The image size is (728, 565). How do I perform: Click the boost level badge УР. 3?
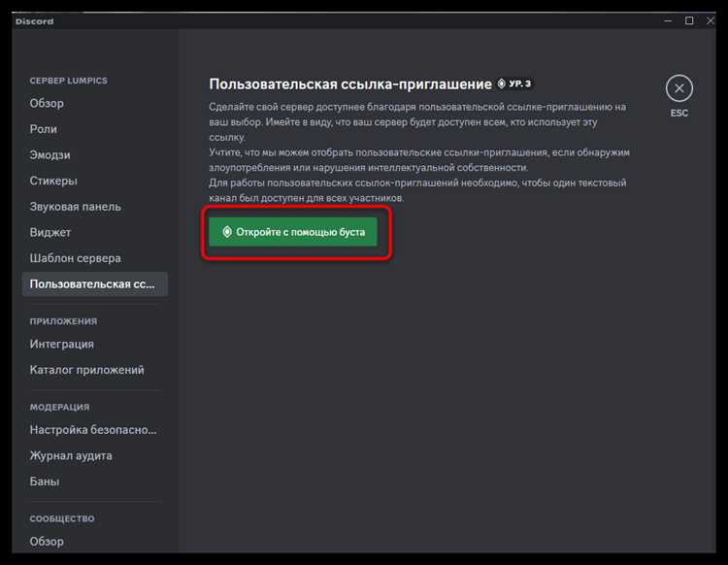click(513, 83)
